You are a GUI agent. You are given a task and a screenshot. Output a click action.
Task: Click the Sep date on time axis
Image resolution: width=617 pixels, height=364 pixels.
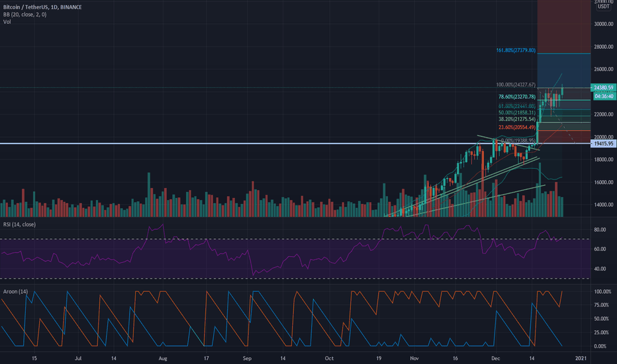[247, 359]
